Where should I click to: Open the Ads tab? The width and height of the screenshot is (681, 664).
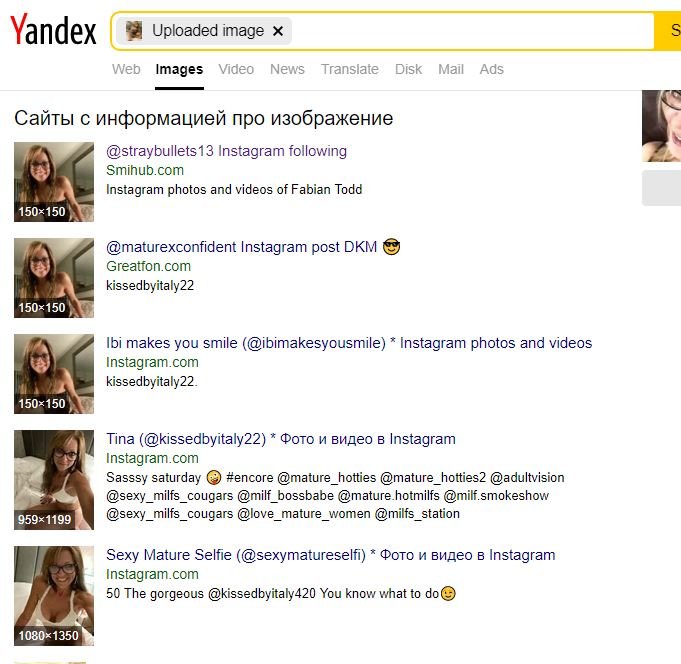[x=491, y=69]
